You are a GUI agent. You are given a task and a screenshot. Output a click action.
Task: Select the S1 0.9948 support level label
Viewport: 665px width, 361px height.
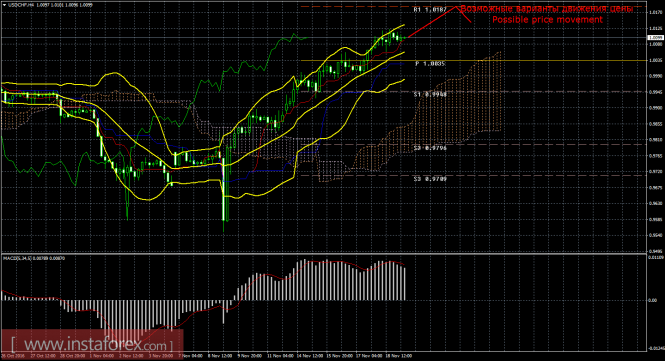pos(430,94)
